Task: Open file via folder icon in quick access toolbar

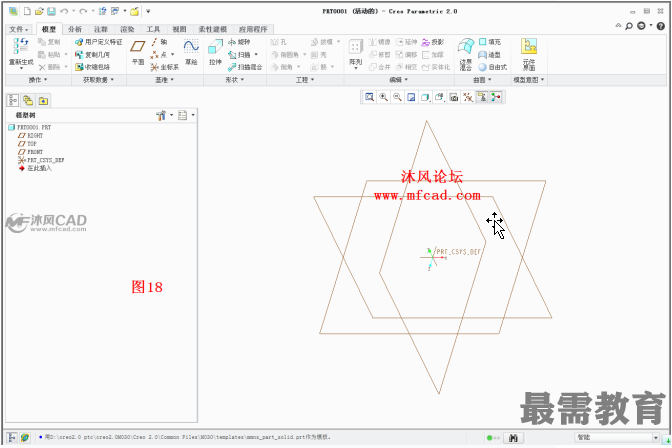Action: [39, 12]
